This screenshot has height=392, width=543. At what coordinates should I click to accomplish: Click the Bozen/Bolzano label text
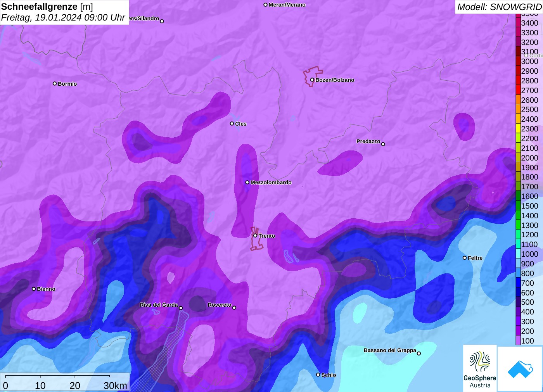335,80
